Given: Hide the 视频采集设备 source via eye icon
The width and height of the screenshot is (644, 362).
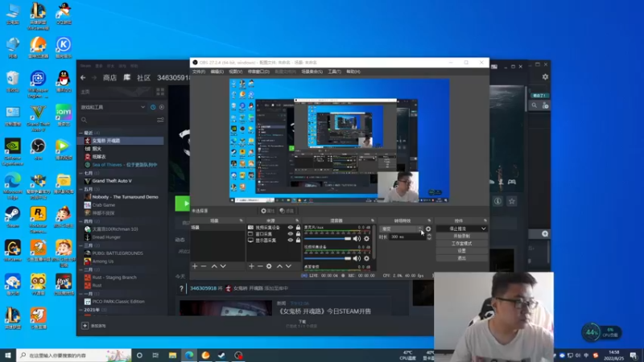Looking at the screenshot, I should click(x=291, y=228).
